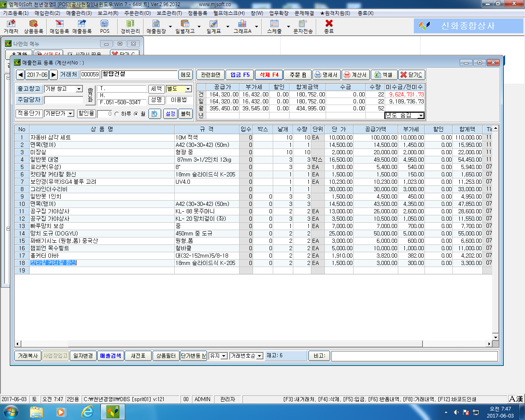The image size is (525, 420).
Task: Open 매출등록 sales entry icon
Action: tap(82, 27)
